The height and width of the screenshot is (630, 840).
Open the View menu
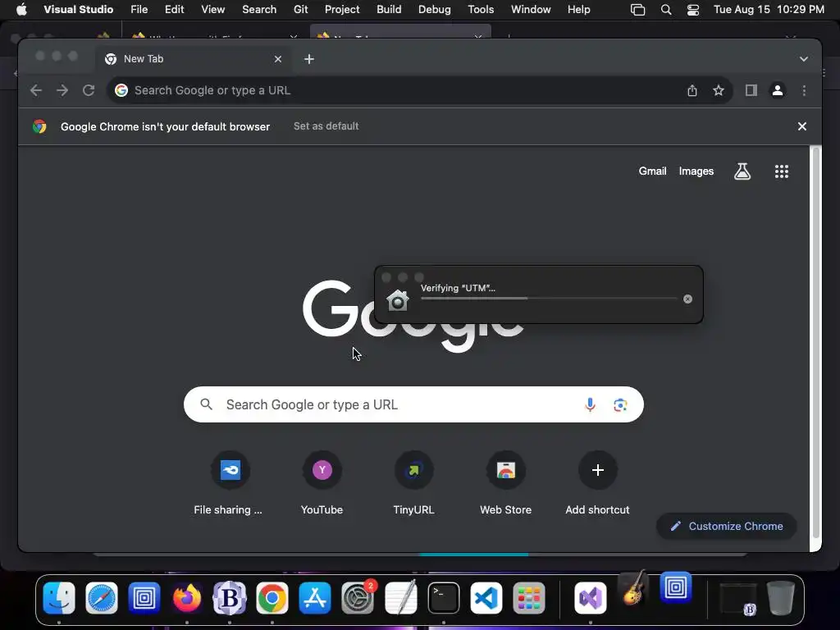tap(212, 9)
